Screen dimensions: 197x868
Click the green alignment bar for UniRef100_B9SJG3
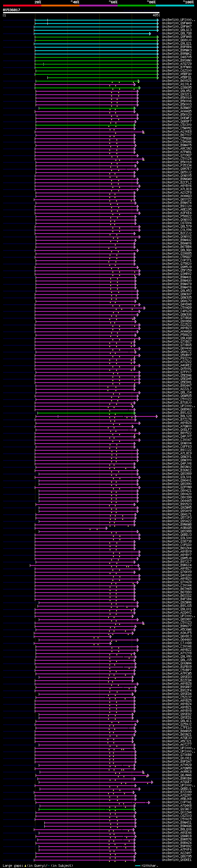86,413
